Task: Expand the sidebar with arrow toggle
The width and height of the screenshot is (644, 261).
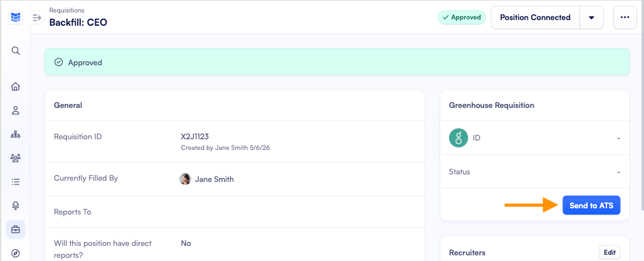Action: point(37,18)
